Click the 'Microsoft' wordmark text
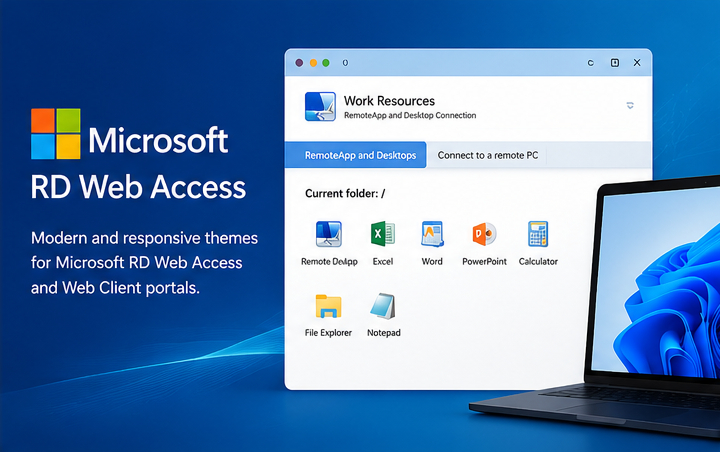This screenshot has width=720, height=452. (x=158, y=140)
